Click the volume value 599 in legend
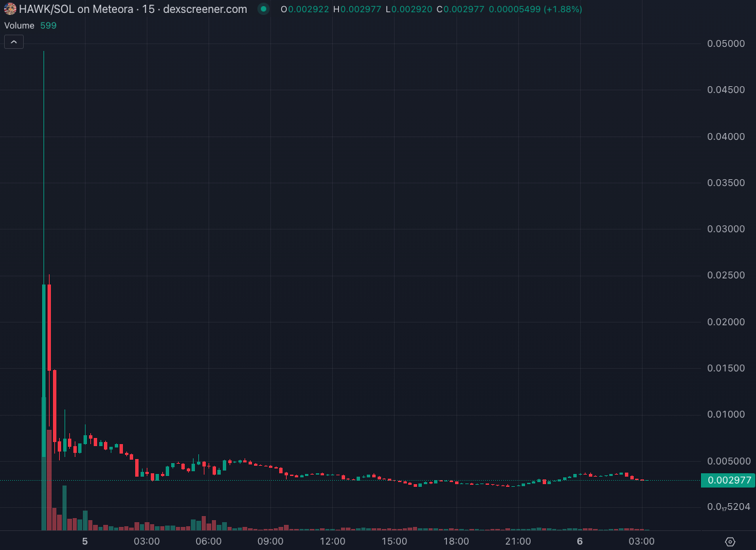756x550 pixels. coord(48,25)
